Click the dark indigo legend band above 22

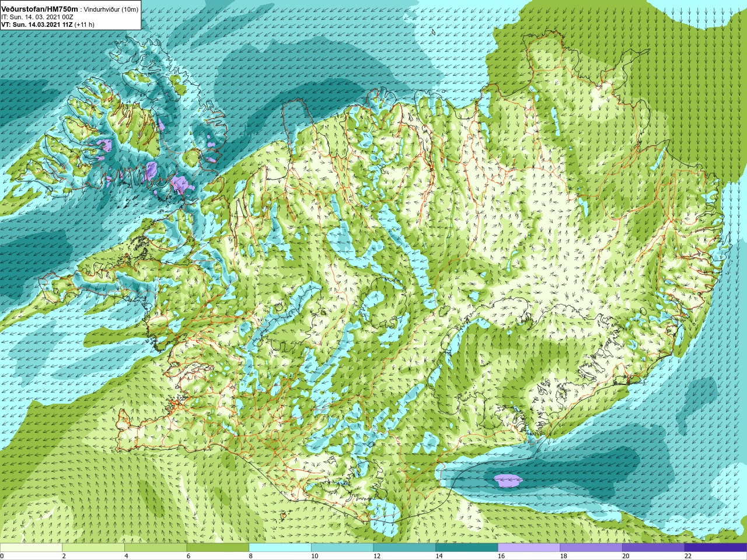715,547
